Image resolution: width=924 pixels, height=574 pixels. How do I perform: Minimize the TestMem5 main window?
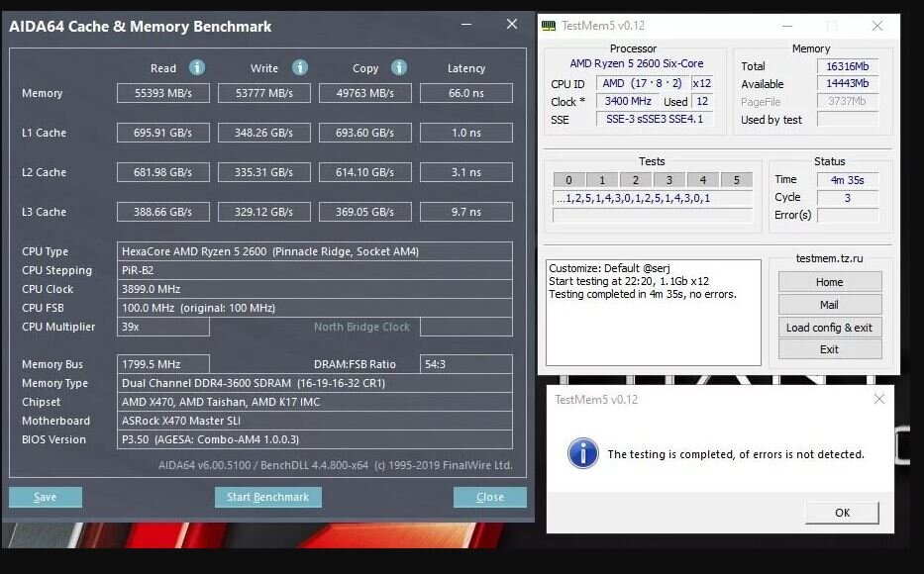point(786,26)
